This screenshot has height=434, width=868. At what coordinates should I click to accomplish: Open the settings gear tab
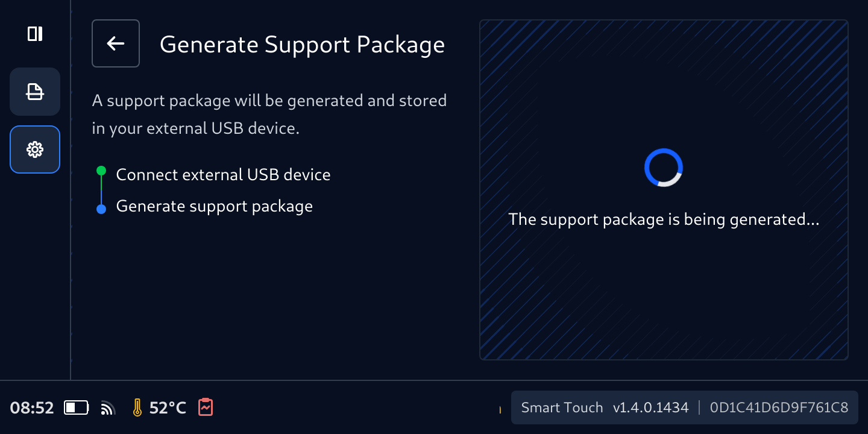coord(35,149)
